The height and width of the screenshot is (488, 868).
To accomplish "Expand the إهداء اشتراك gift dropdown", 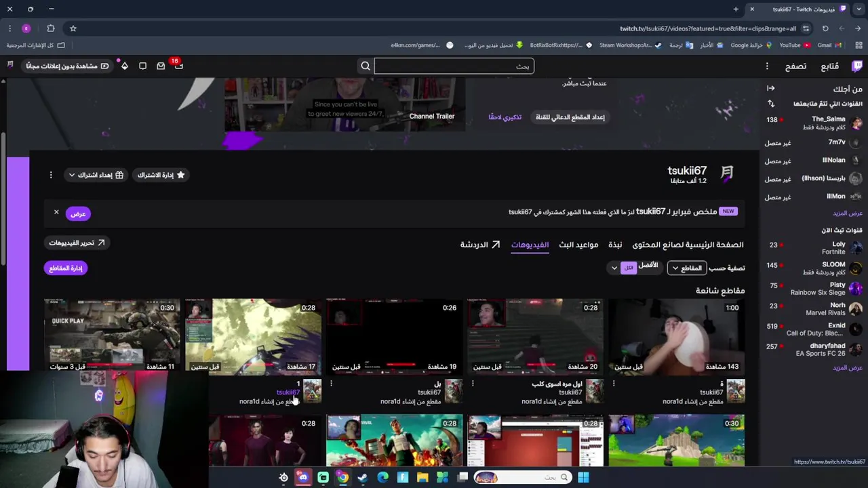I will (x=96, y=175).
